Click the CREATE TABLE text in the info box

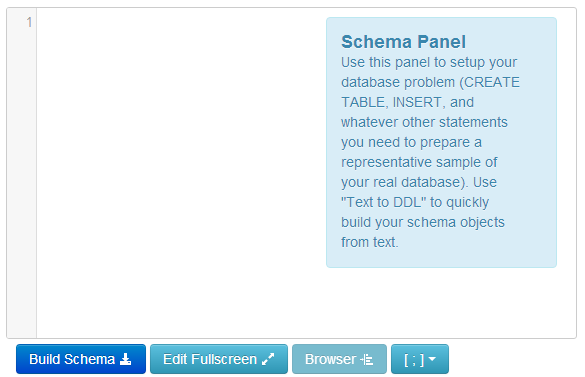431,92
